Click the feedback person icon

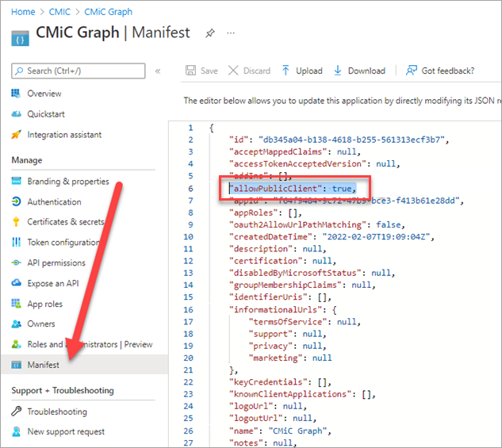point(412,71)
